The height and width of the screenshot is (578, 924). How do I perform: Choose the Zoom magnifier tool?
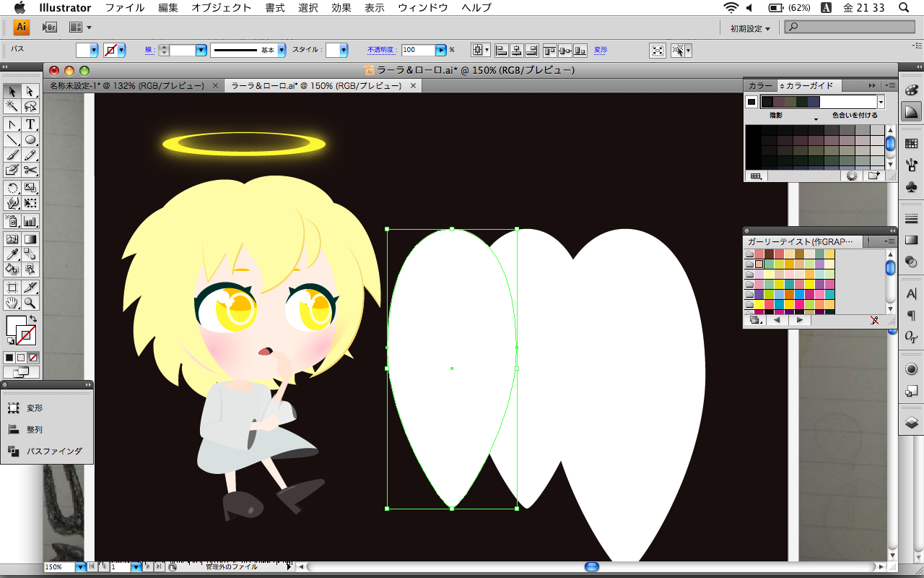[x=30, y=303]
